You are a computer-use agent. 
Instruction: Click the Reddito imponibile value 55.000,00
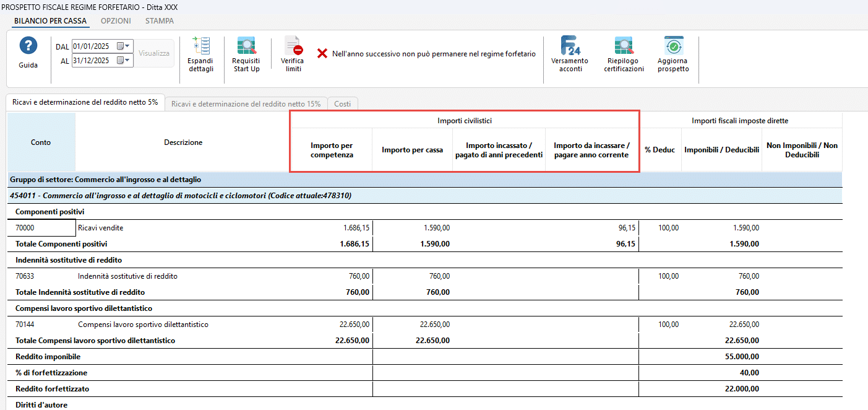741,357
